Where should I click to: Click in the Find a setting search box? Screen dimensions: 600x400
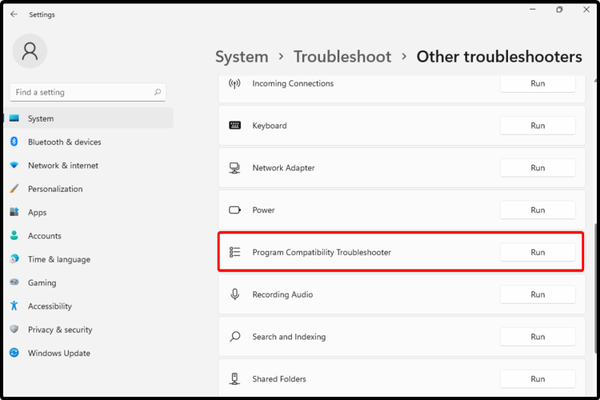[x=80, y=92]
